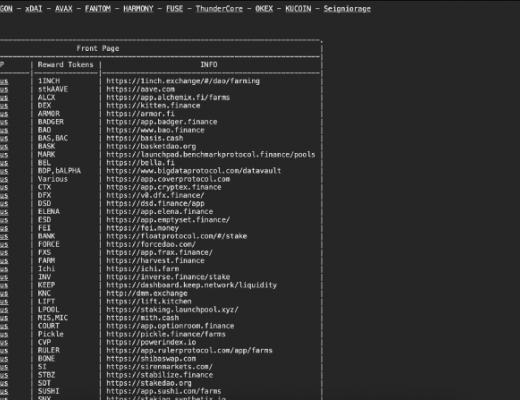This screenshot has width=520, height=400.
Task: Go to the FANTOM page link
Action: pyautogui.click(x=97, y=9)
